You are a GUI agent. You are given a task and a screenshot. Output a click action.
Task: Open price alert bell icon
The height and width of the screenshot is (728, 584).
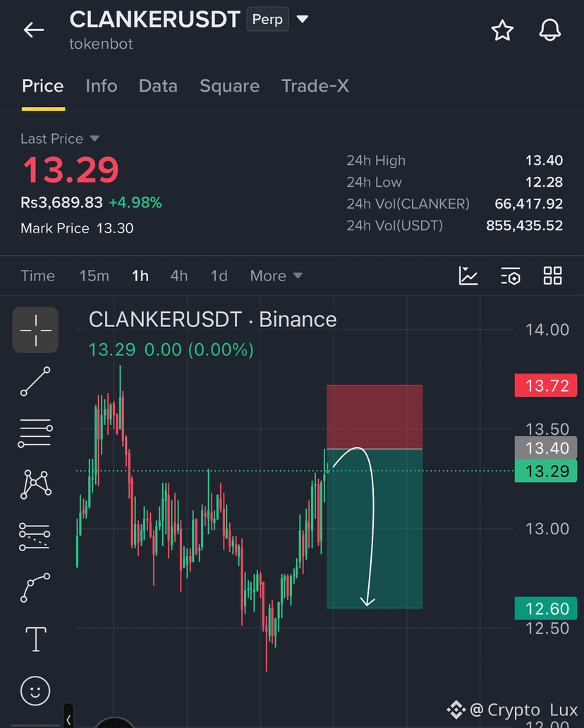(x=549, y=30)
